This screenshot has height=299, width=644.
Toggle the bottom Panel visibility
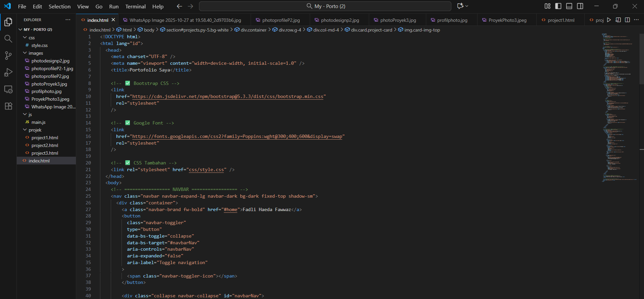[569, 6]
